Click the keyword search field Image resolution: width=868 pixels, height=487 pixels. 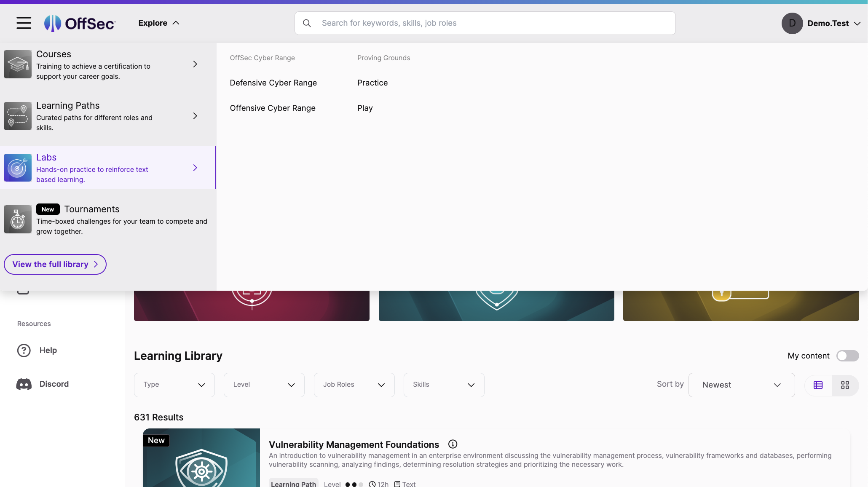tap(485, 23)
